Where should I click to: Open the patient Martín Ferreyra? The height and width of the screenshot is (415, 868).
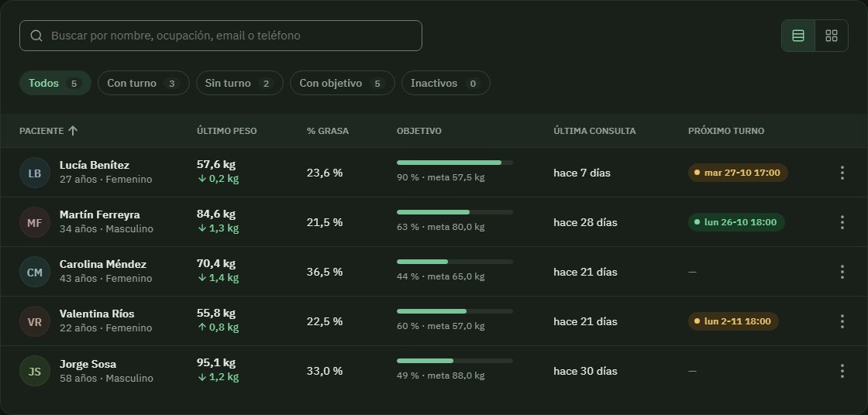pyautogui.click(x=100, y=214)
